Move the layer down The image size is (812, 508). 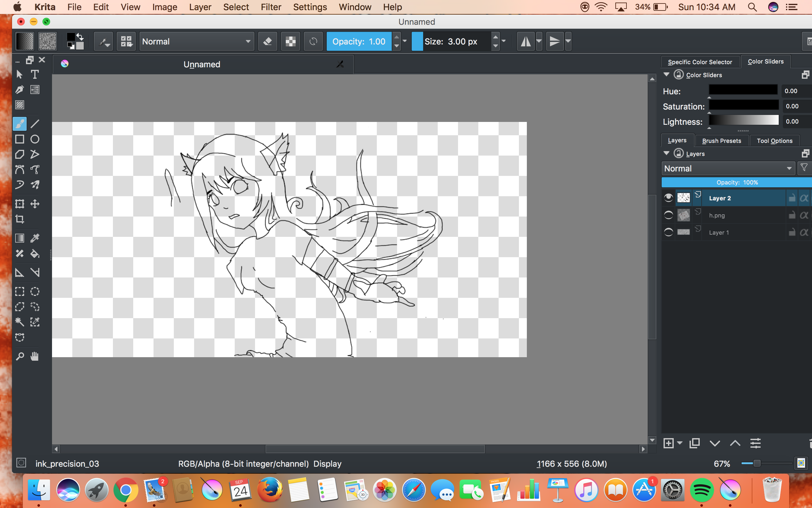(715, 443)
